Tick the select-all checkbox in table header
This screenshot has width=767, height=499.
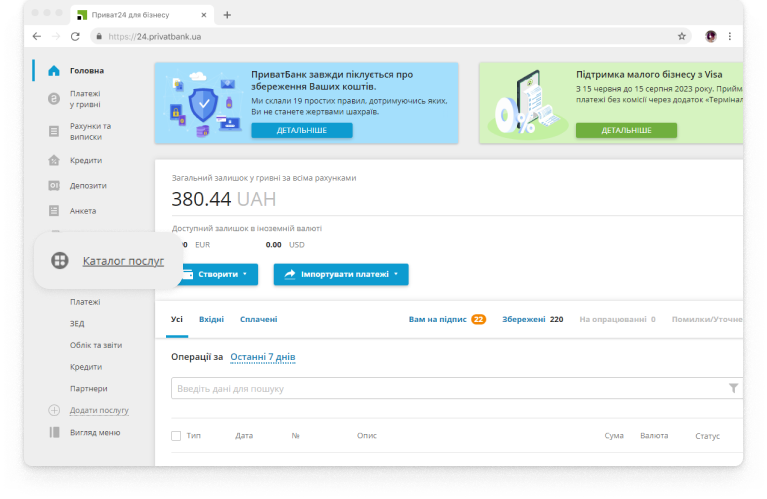click(x=176, y=436)
